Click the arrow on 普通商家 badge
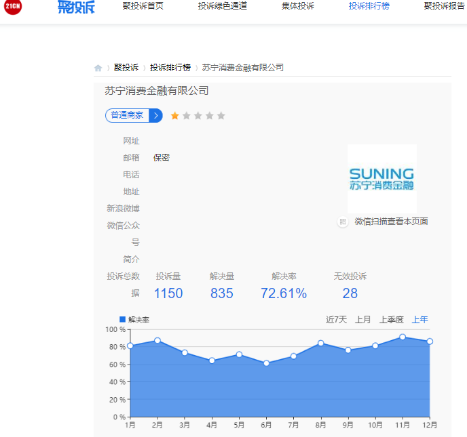The width and height of the screenshot is (467, 437). point(156,115)
